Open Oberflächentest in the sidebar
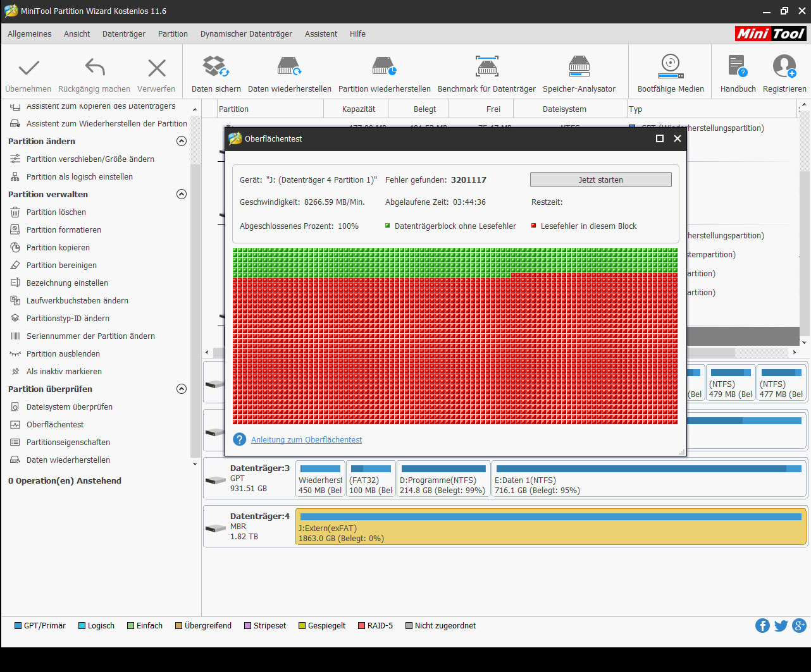The width and height of the screenshot is (811, 672). click(55, 425)
